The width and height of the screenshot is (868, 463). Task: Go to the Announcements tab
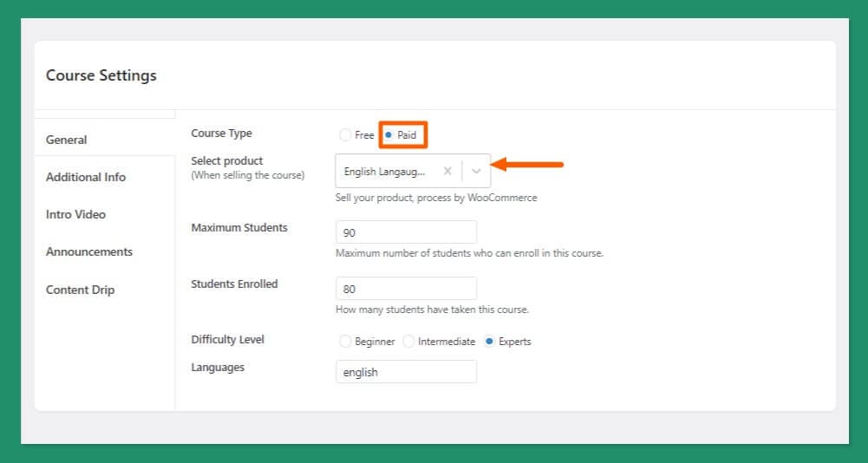(89, 251)
